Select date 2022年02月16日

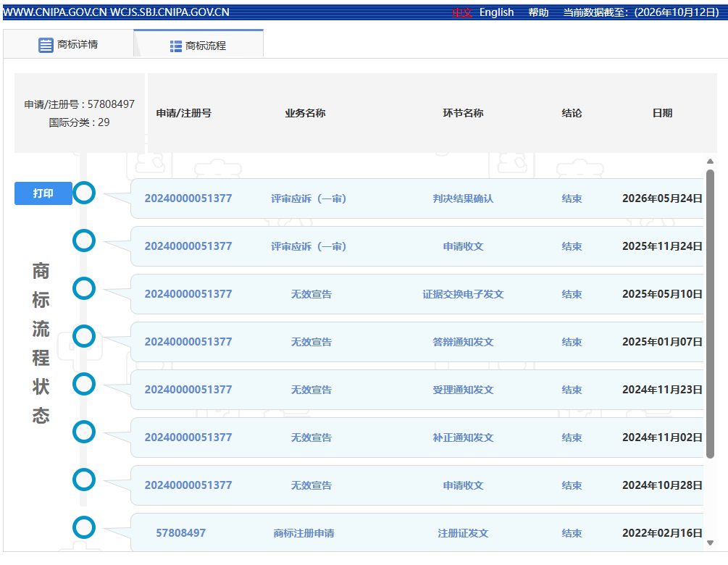(x=662, y=533)
